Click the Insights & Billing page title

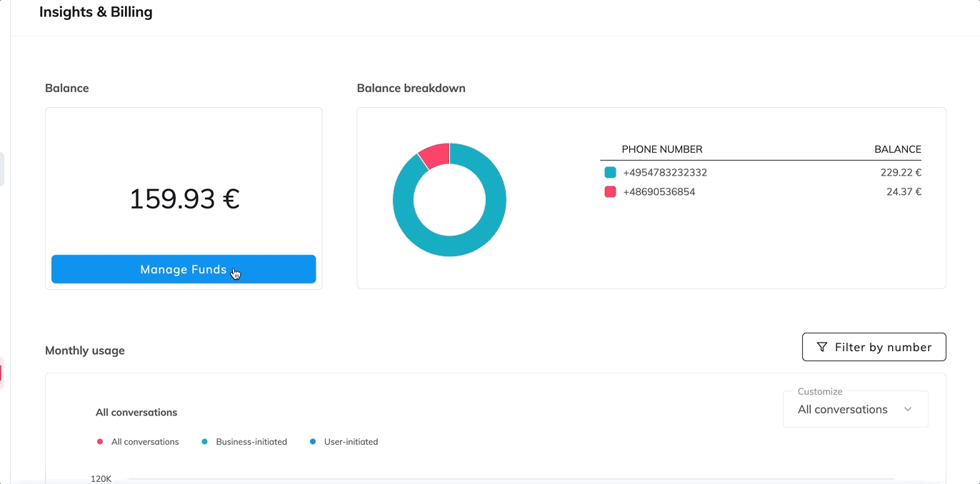pyautogui.click(x=96, y=12)
